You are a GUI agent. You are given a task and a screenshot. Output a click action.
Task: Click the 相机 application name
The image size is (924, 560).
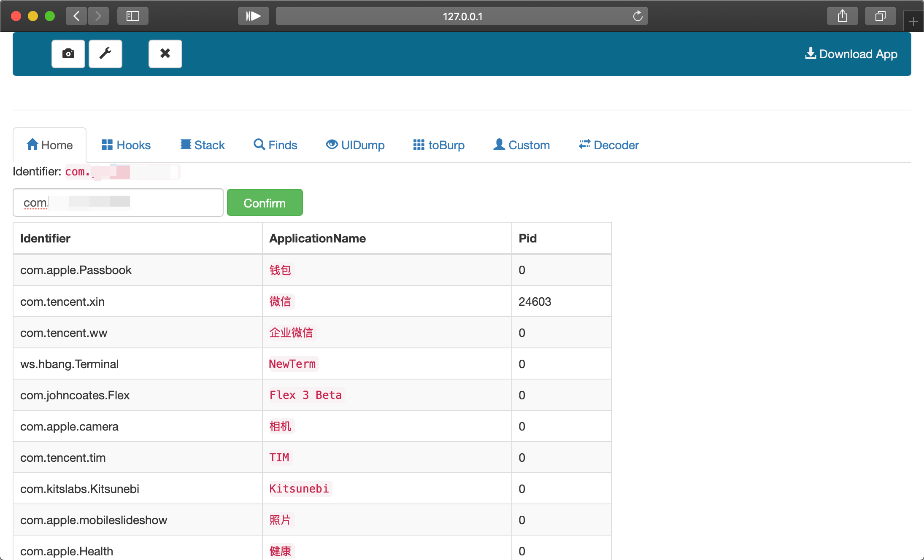tap(281, 426)
